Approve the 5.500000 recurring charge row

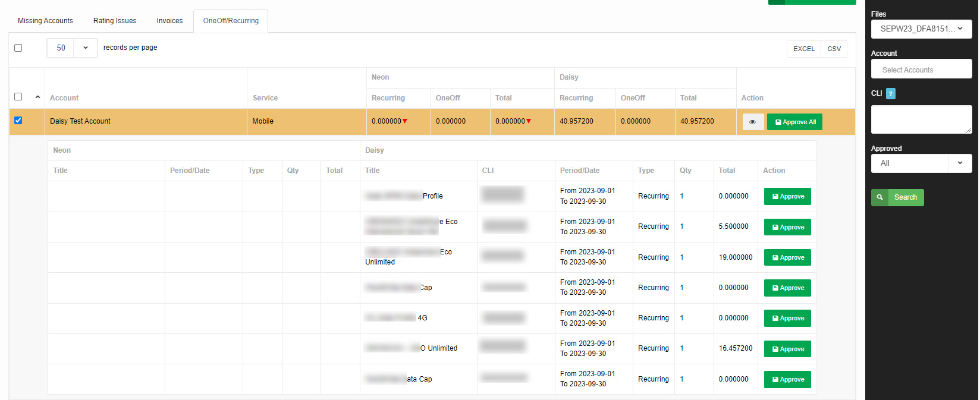pyautogui.click(x=787, y=227)
